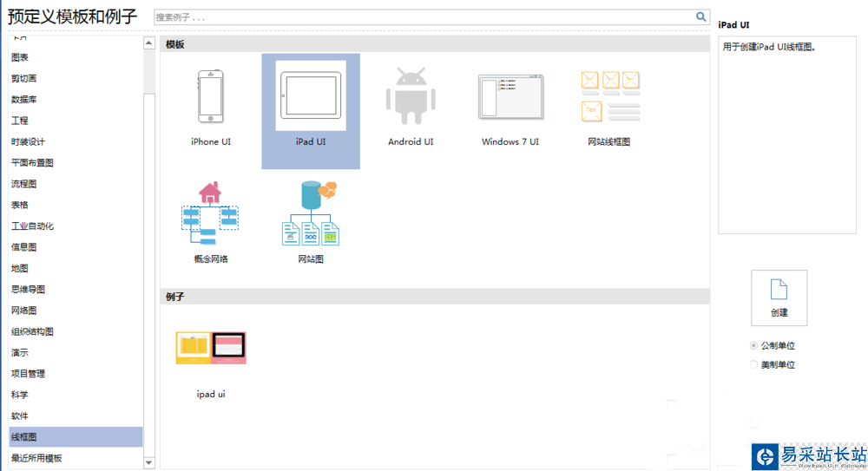The width and height of the screenshot is (868, 471).
Task: Click the Android UI template label
Action: pos(411,141)
